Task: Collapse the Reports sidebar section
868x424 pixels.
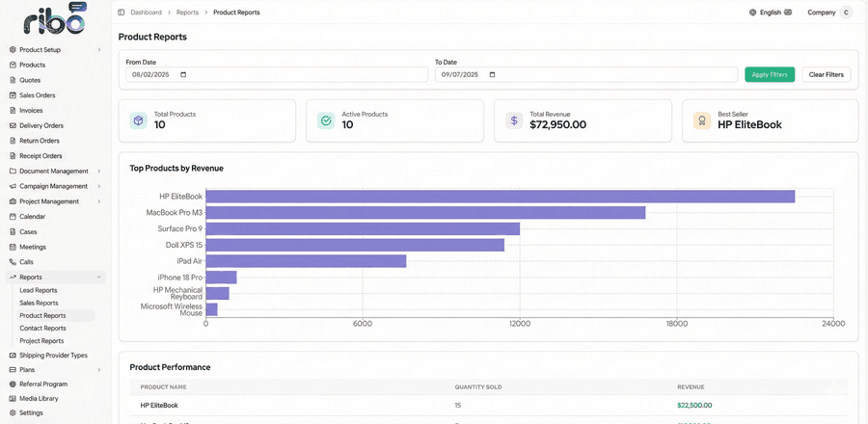Action: (55, 277)
